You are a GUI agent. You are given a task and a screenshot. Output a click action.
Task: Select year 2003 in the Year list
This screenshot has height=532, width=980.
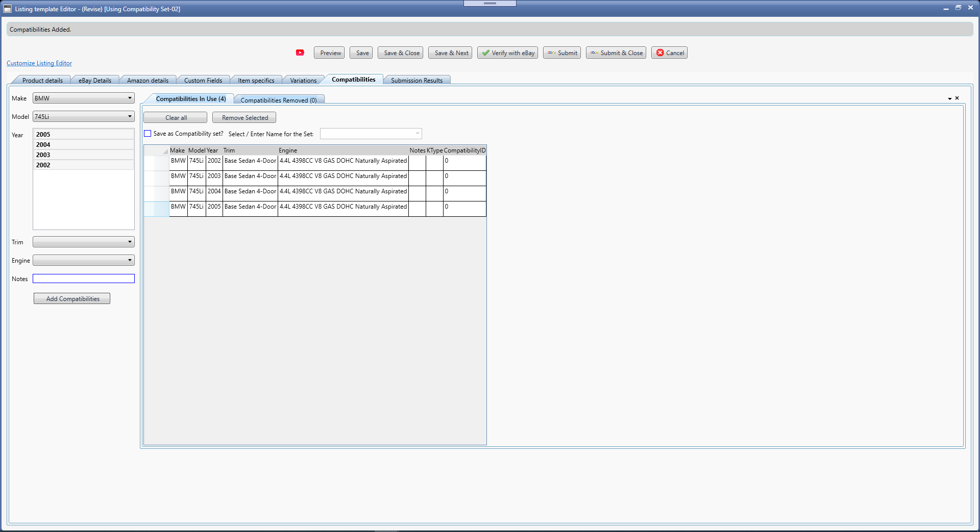click(84, 155)
